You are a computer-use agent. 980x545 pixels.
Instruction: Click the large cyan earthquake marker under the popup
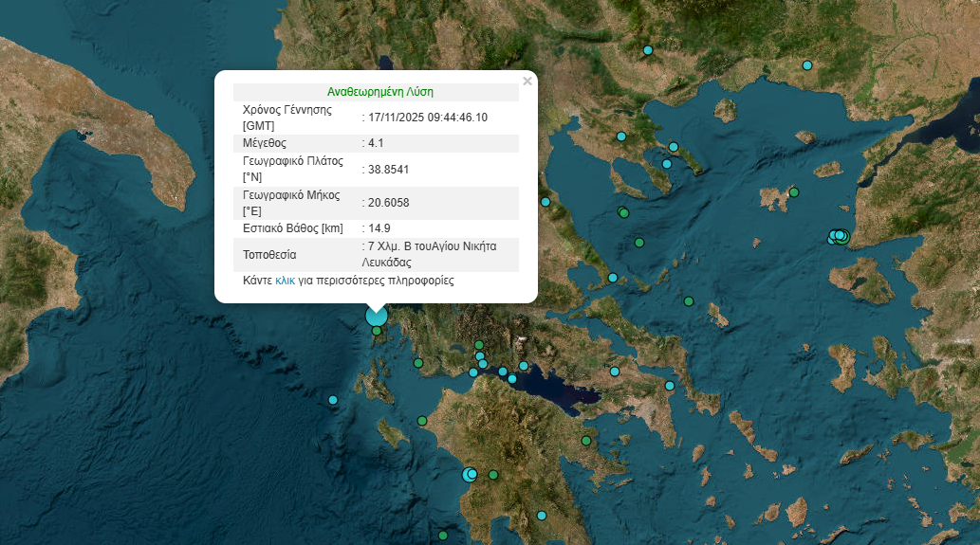[377, 316]
